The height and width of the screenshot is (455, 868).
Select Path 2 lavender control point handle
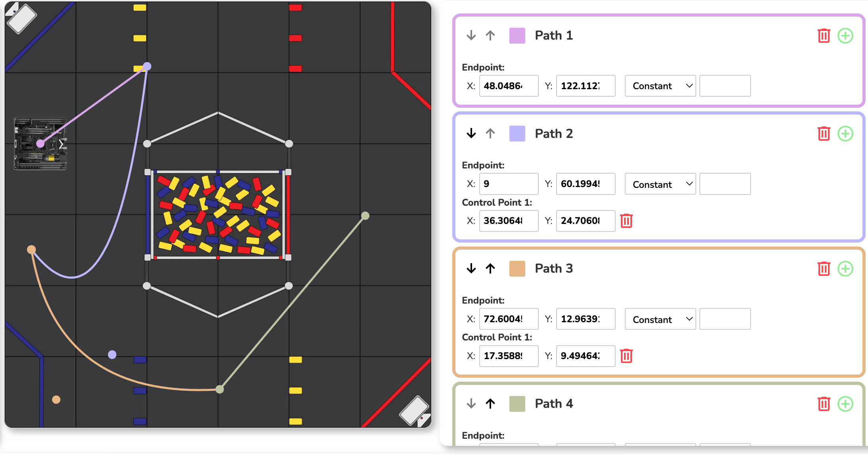coord(112,354)
